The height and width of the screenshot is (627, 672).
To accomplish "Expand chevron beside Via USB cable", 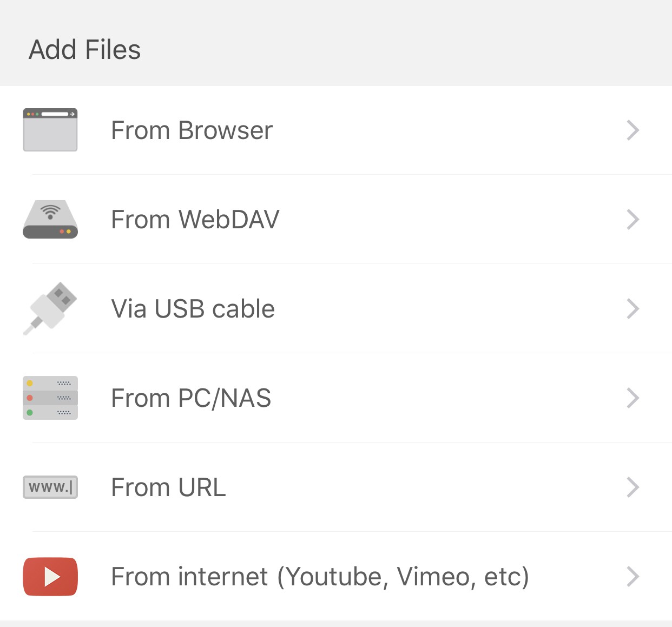I will [x=633, y=309].
